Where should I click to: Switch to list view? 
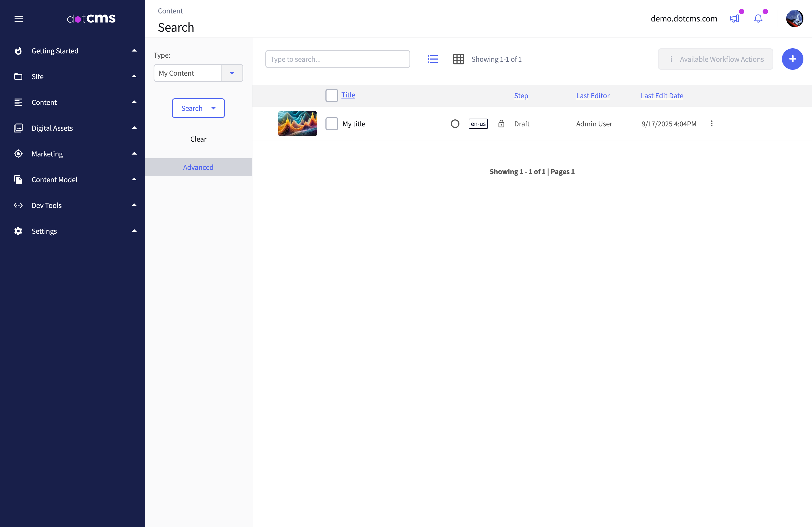coord(432,59)
